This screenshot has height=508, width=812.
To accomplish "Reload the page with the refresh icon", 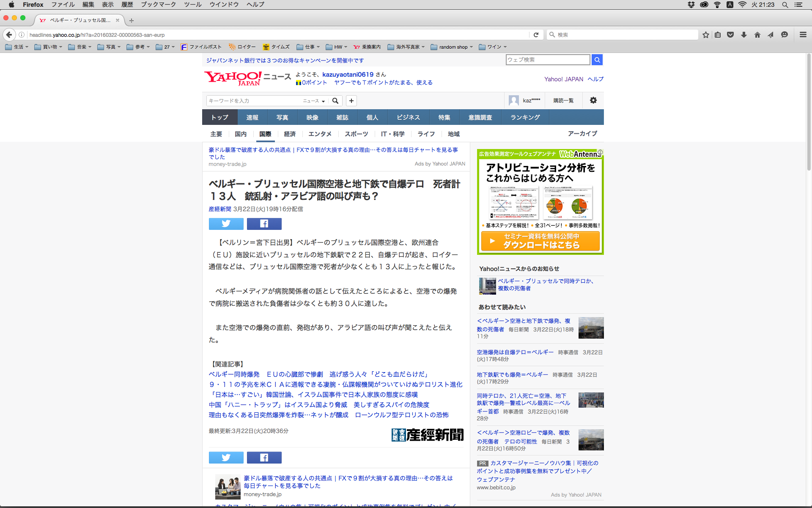I will pos(536,35).
